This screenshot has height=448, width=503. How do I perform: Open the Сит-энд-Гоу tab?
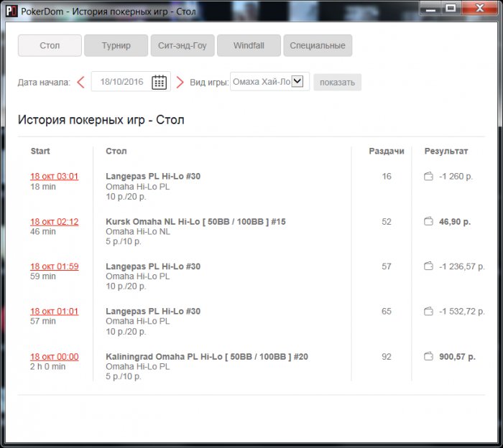coord(183,45)
